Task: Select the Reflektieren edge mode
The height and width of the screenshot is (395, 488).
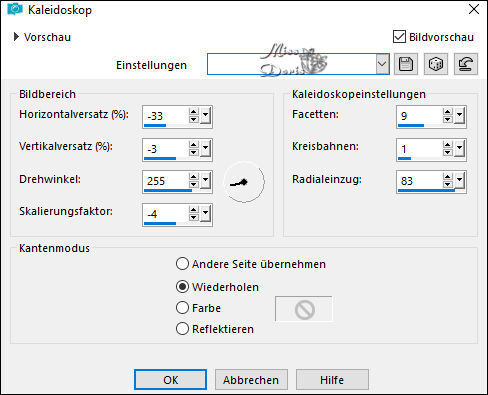Action: click(x=182, y=329)
